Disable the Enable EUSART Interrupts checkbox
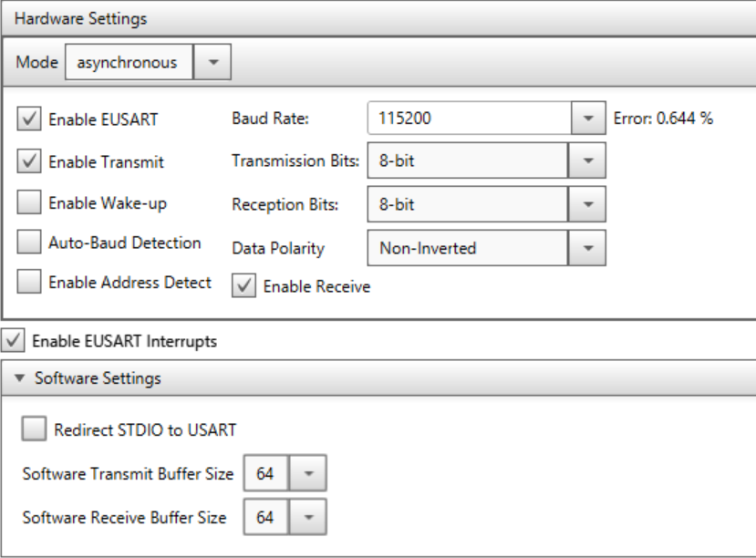The width and height of the screenshot is (756, 558). (x=13, y=340)
